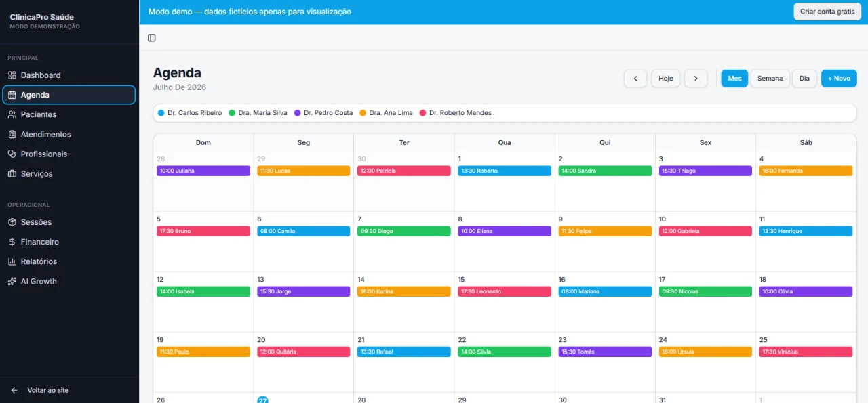This screenshot has height=403, width=868.
Task: Click Dra. Maria Silva green legend dot
Action: 232,113
